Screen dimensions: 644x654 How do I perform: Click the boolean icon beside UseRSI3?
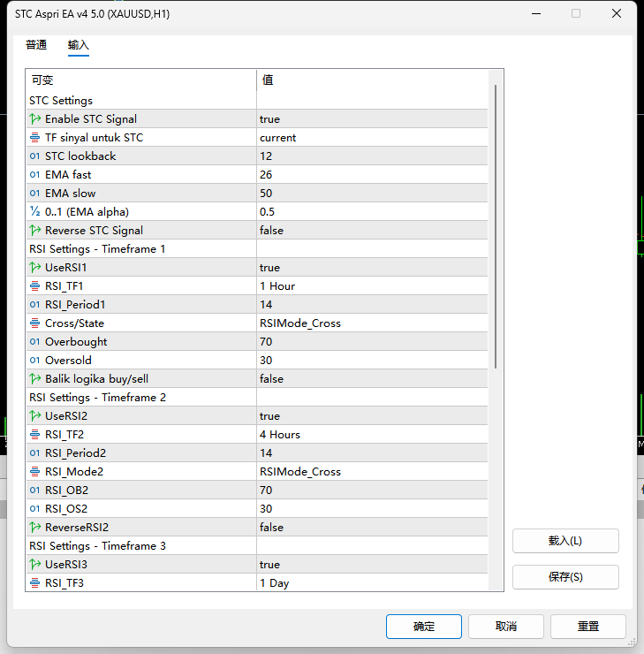(35, 565)
